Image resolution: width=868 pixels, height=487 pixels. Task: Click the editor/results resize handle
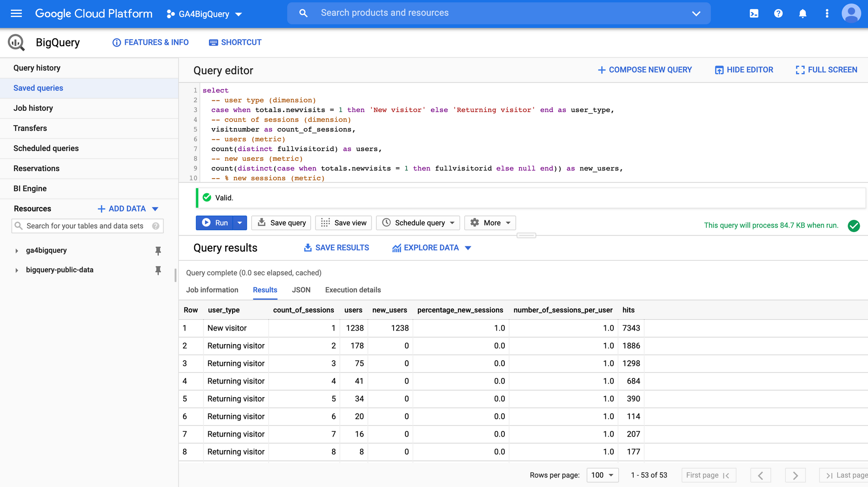click(526, 235)
